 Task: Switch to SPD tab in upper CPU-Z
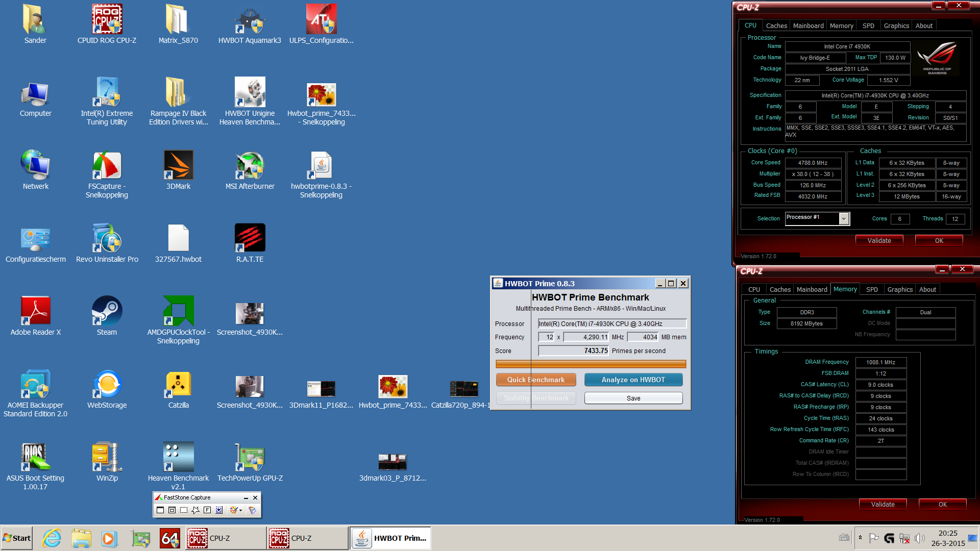tap(868, 26)
